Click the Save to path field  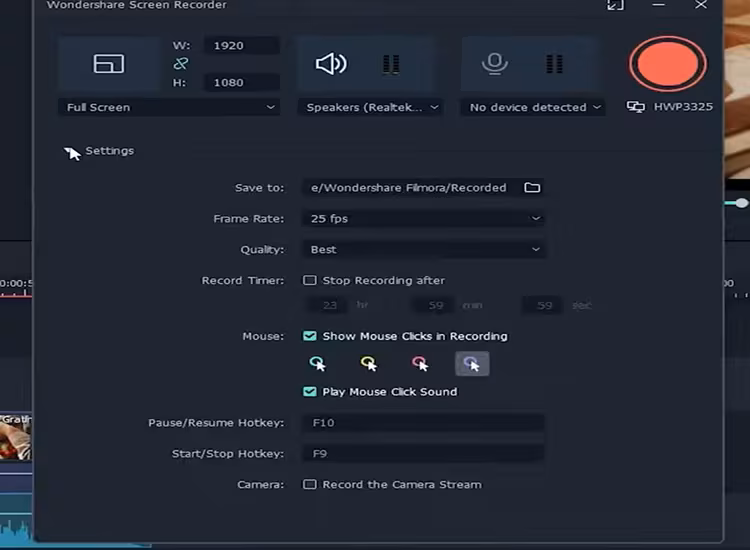pos(413,187)
